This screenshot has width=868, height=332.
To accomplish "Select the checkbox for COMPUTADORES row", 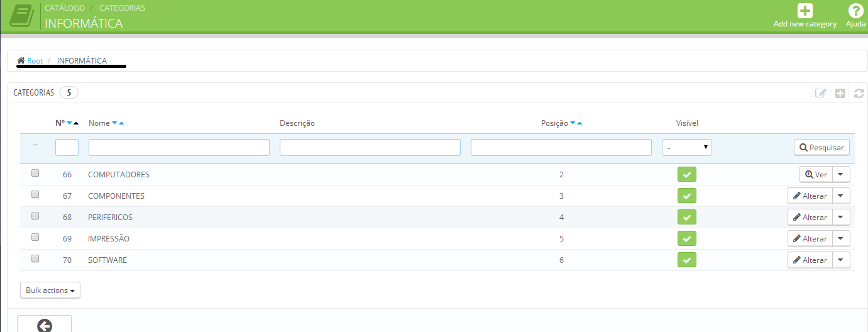I will (35, 173).
